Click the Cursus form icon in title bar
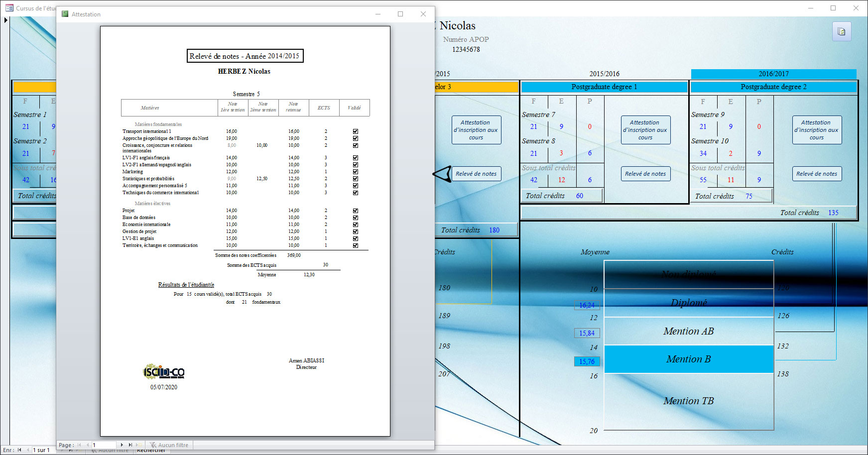Screen dimensions: 868x455 (x=9, y=8)
